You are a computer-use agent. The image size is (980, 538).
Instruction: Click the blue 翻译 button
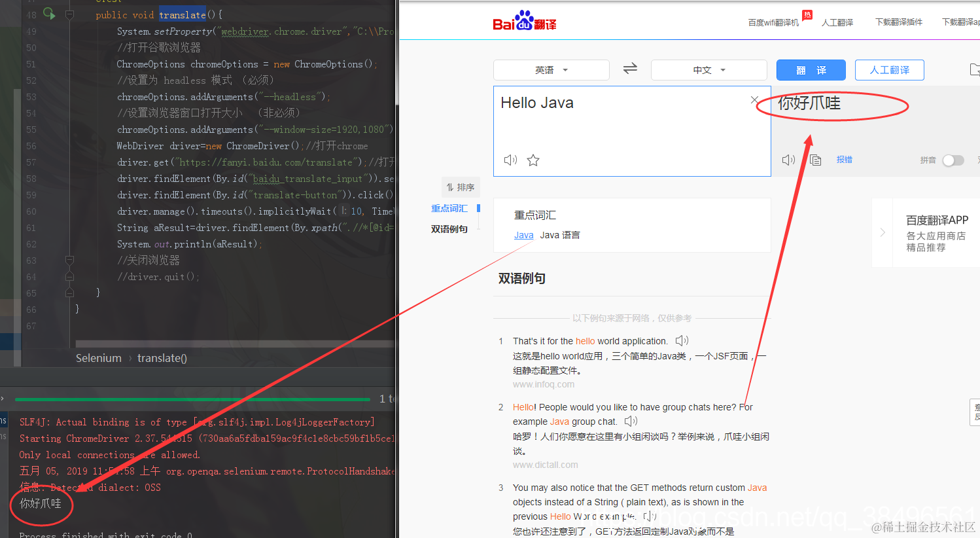811,70
